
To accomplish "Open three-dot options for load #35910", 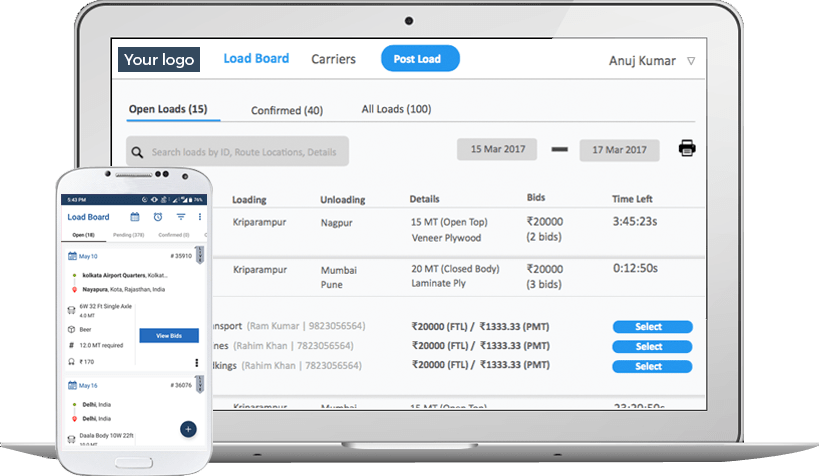I will 196,362.
